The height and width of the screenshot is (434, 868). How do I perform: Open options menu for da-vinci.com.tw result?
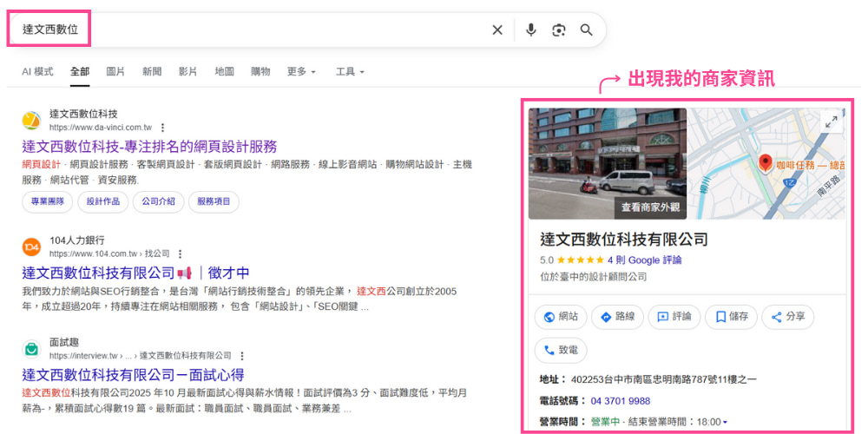pos(162,128)
